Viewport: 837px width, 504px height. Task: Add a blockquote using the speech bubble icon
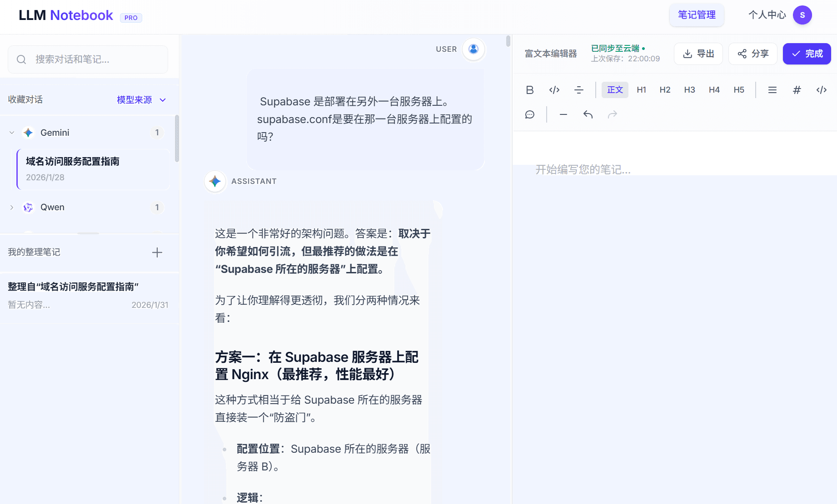pos(529,114)
